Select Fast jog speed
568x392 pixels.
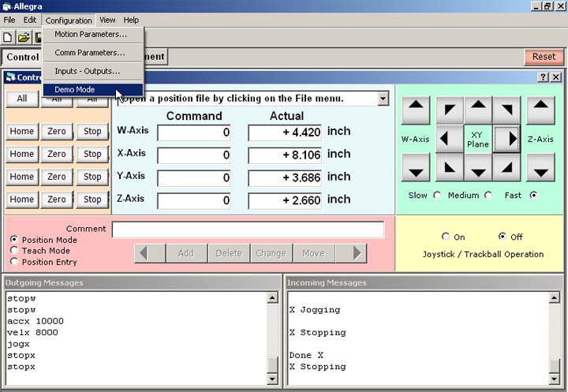533,196
